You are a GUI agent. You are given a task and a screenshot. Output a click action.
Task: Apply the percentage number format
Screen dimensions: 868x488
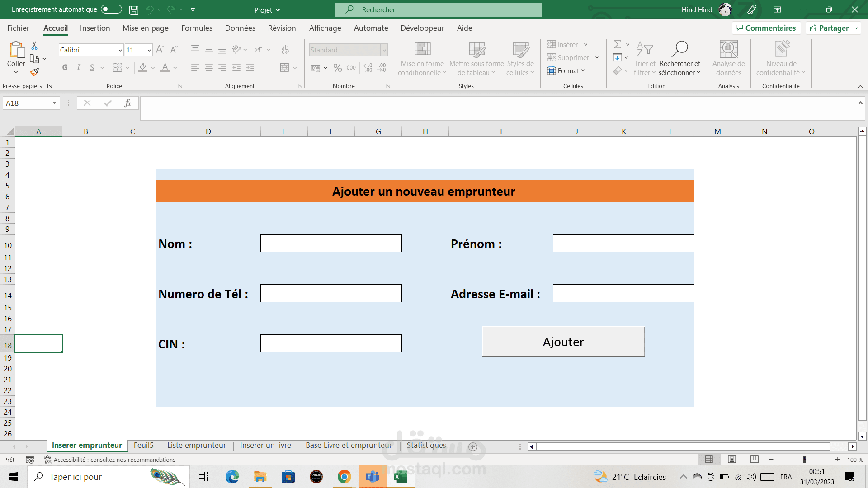337,68
